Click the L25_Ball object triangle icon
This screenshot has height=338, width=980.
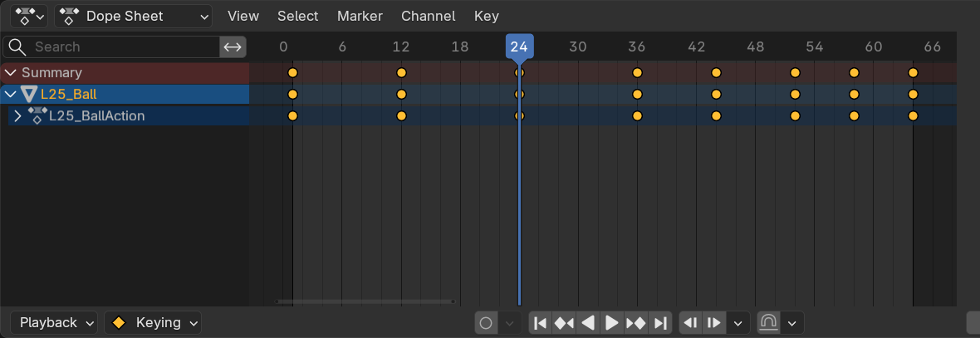(29, 95)
